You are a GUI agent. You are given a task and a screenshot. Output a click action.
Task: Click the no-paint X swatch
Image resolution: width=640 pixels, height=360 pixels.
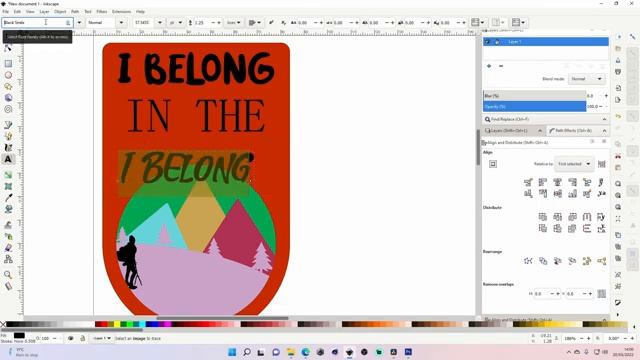[3, 324]
